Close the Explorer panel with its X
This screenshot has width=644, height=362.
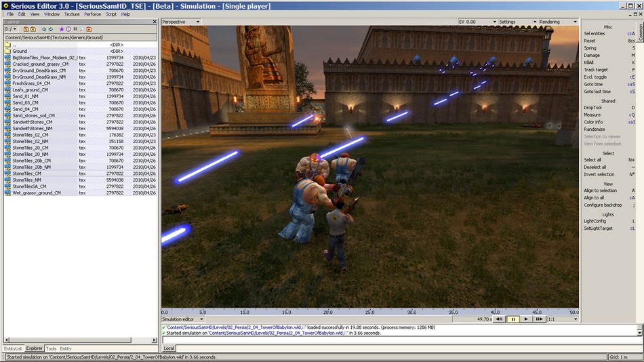point(155,22)
